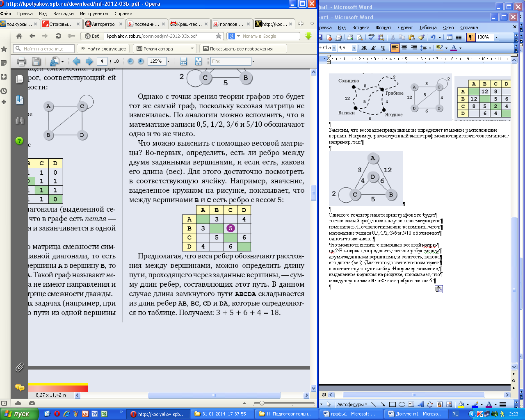Open Opera Инструменты menu
525x420 pixels.
point(94,14)
